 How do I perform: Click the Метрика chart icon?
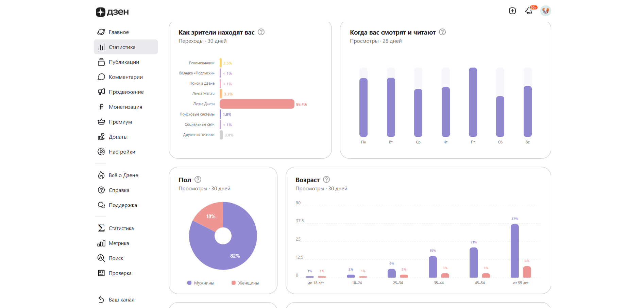(x=101, y=243)
